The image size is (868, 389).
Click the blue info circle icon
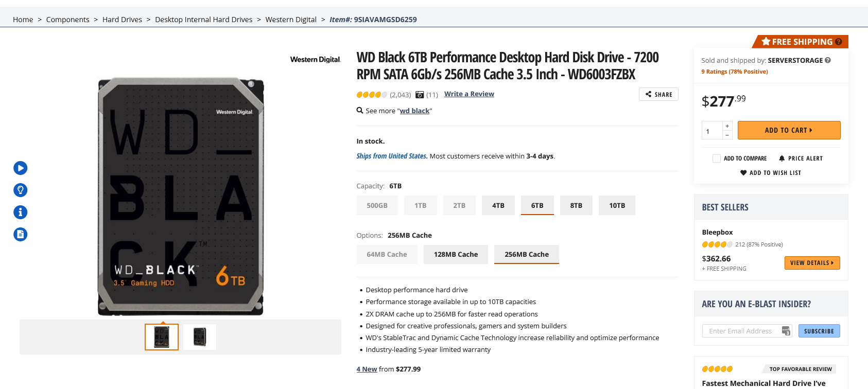tap(20, 212)
